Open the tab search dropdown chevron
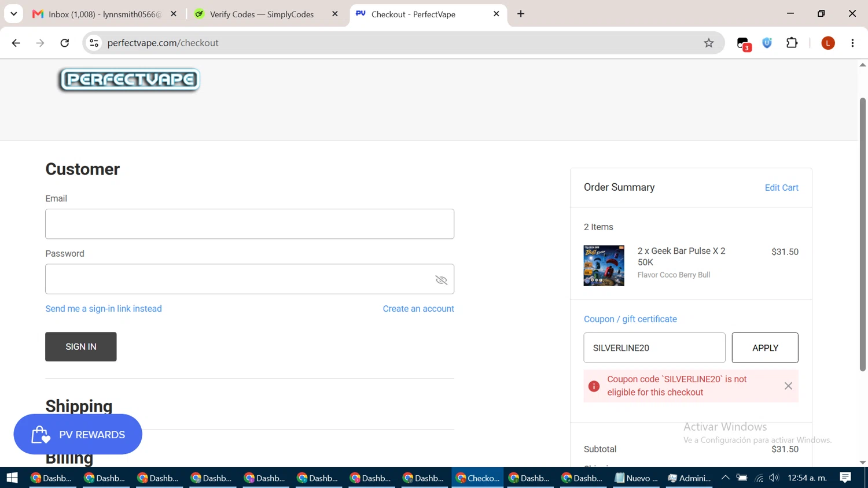This screenshot has height=488, width=868. [13, 14]
